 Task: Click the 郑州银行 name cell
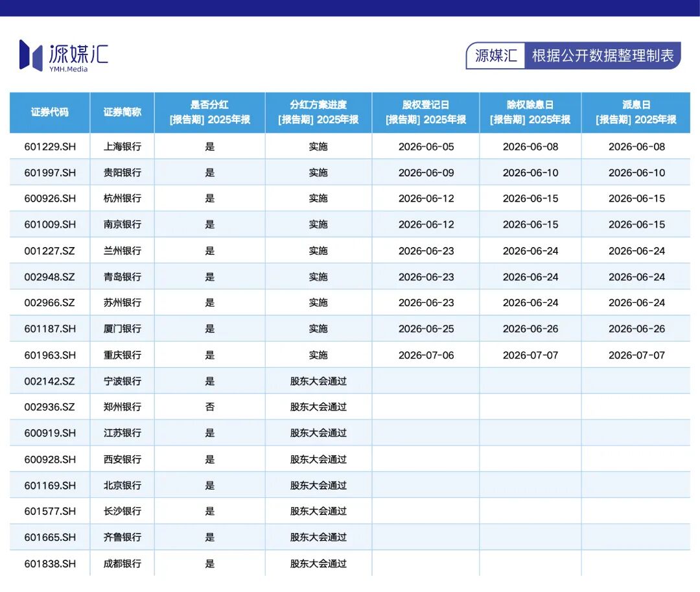click(122, 407)
